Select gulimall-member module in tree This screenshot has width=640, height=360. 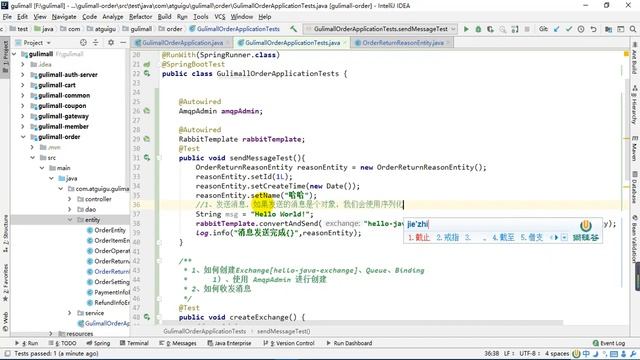pos(63,127)
